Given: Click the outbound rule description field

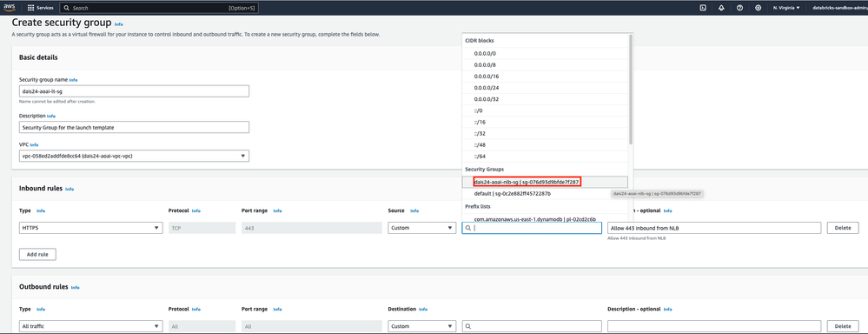Looking at the screenshot, I should (714, 326).
